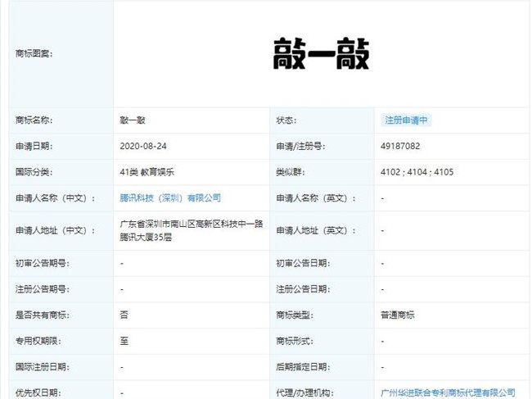Open the 腾讯科技（深圳）有限公司 applicant link

click(x=169, y=198)
